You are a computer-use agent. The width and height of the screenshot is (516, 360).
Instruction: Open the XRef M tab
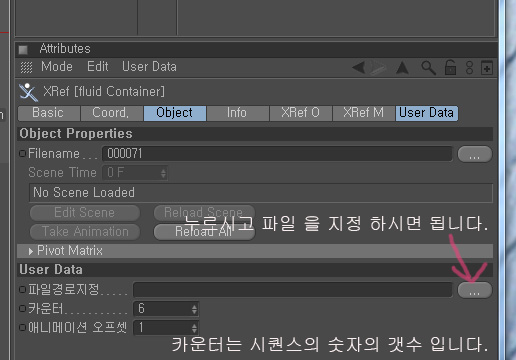pyautogui.click(x=364, y=113)
